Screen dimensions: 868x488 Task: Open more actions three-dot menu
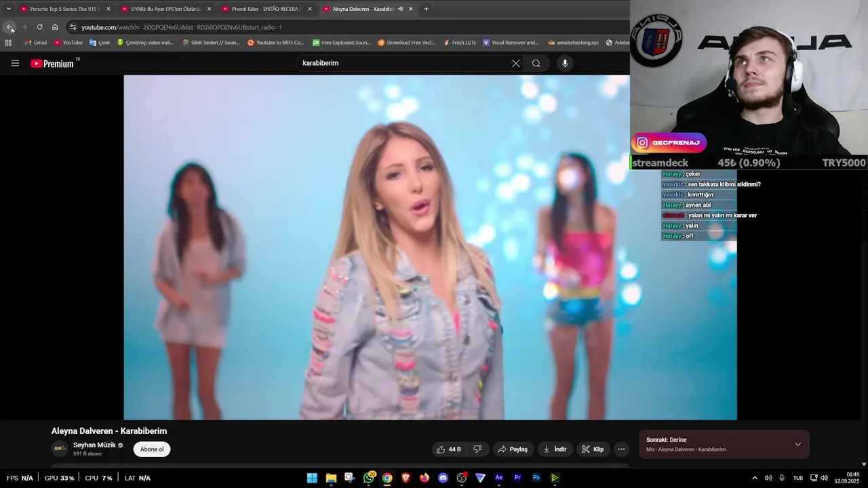pyautogui.click(x=621, y=449)
